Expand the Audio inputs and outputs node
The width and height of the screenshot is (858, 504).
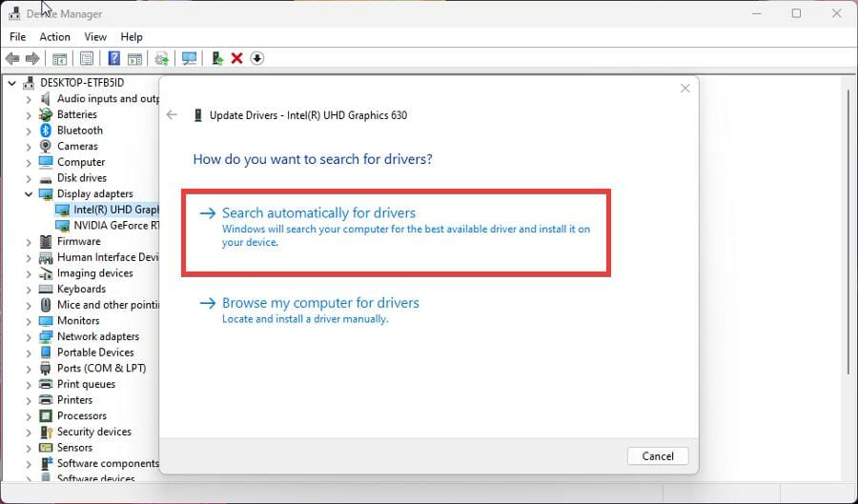coord(29,99)
